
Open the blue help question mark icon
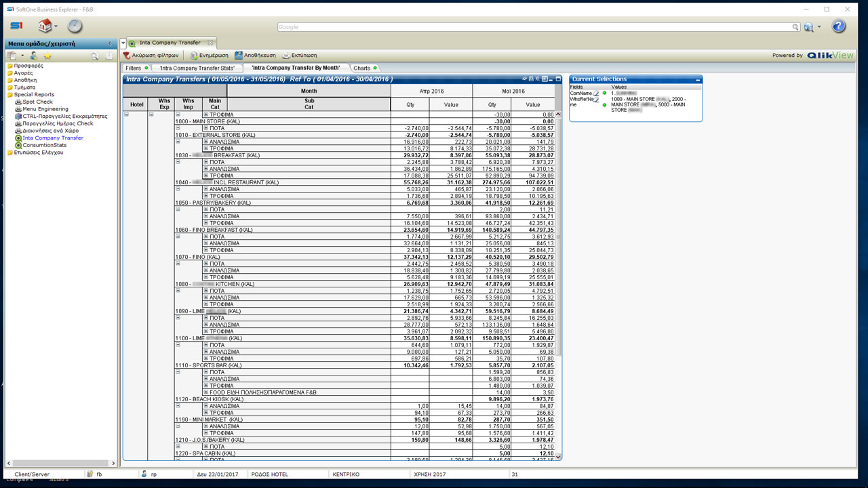[x=839, y=26]
